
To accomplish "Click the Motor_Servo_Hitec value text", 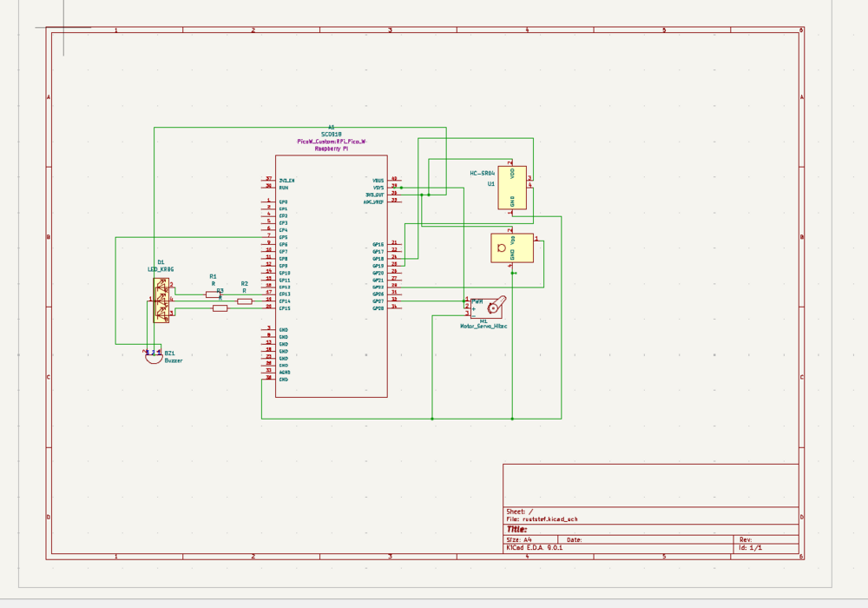I will click(x=483, y=327).
